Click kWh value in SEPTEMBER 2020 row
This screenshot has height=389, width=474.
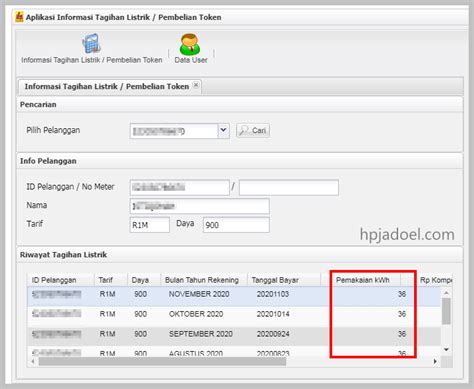click(x=402, y=334)
